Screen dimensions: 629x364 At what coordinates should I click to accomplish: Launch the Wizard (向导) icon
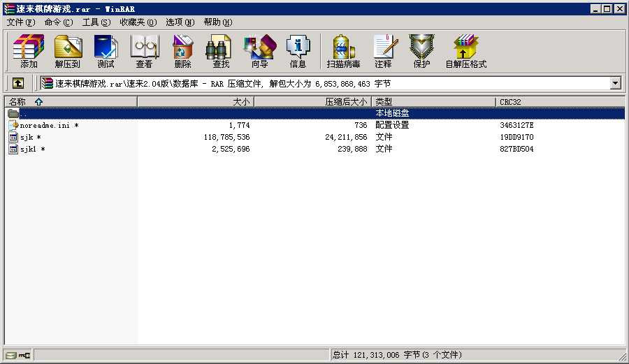[x=259, y=51]
